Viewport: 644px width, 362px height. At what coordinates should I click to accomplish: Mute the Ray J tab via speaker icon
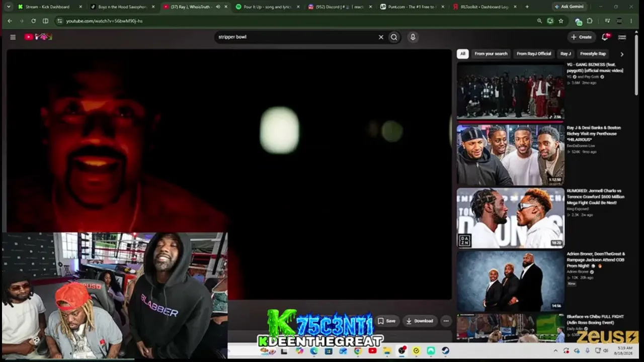pos(218,7)
